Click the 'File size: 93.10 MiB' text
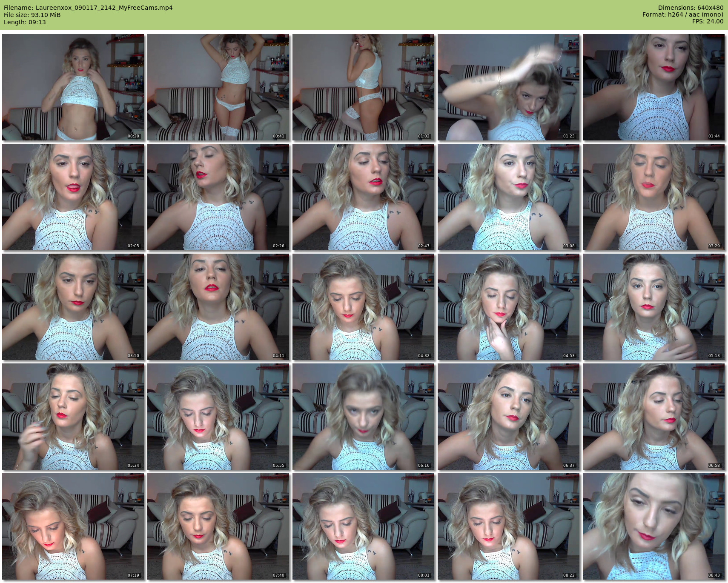This screenshot has width=728, height=583. point(32,15)
